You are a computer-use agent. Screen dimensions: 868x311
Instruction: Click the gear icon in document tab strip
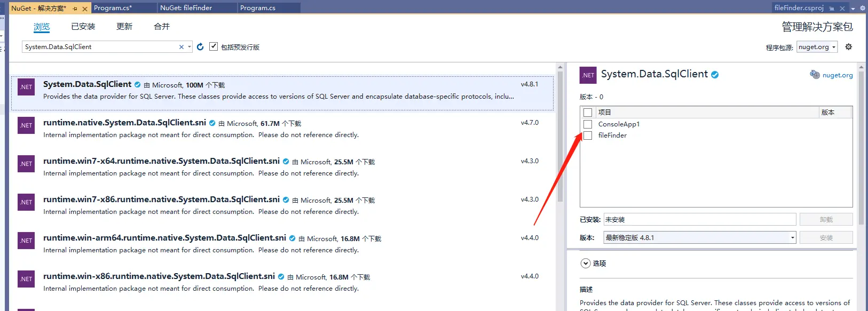click(862, 8)
